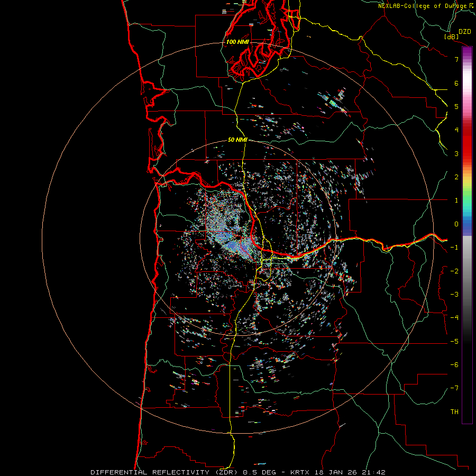Image resolution: width=476 pixels, height=476 pixels.
Task: Click the -1 dB gray scale label
Action: pyautogui.click(x=454, y=248)
